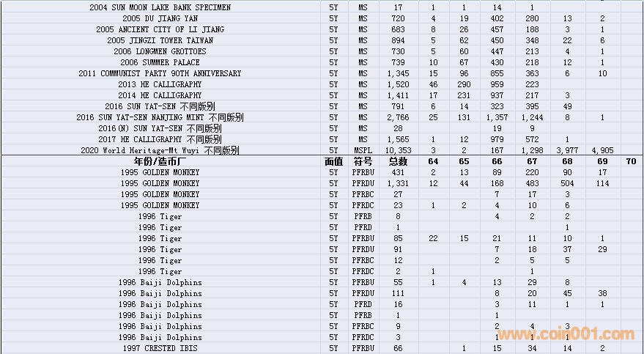Select the 1997 CRESTED IBIS row
The image size is (644, 354).
(x=160, y=348)
